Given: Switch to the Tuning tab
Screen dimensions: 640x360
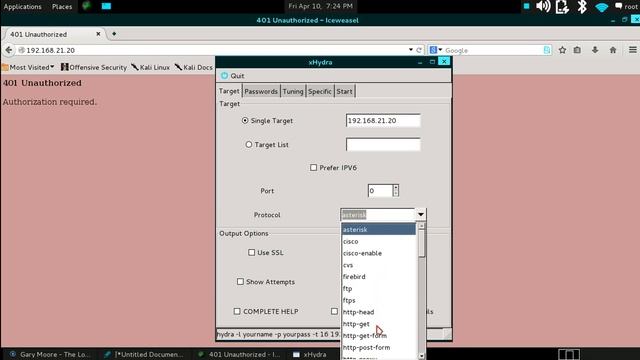Looking at the screenshot, I should click(x=293, y=91).
